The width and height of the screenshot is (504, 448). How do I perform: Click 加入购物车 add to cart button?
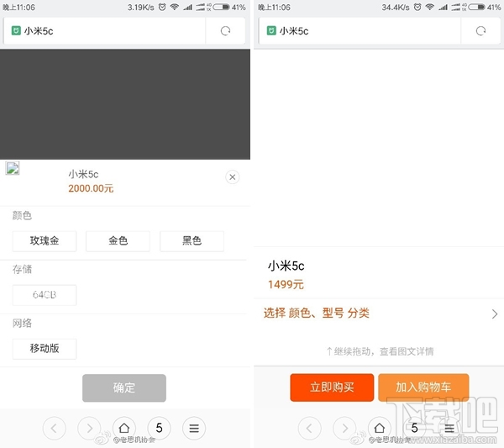(423, 387)
